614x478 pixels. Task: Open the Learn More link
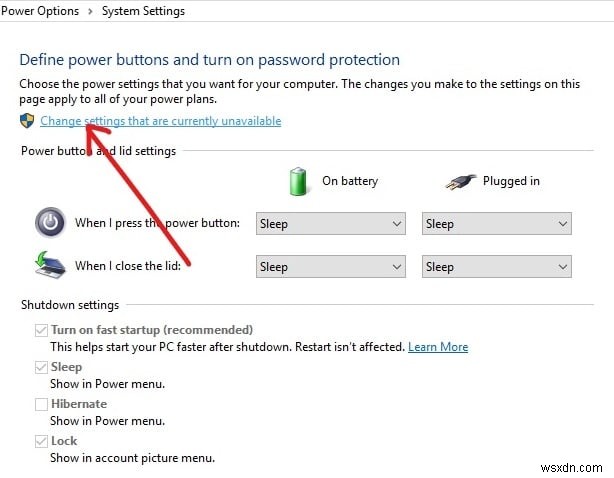(438, 347)
